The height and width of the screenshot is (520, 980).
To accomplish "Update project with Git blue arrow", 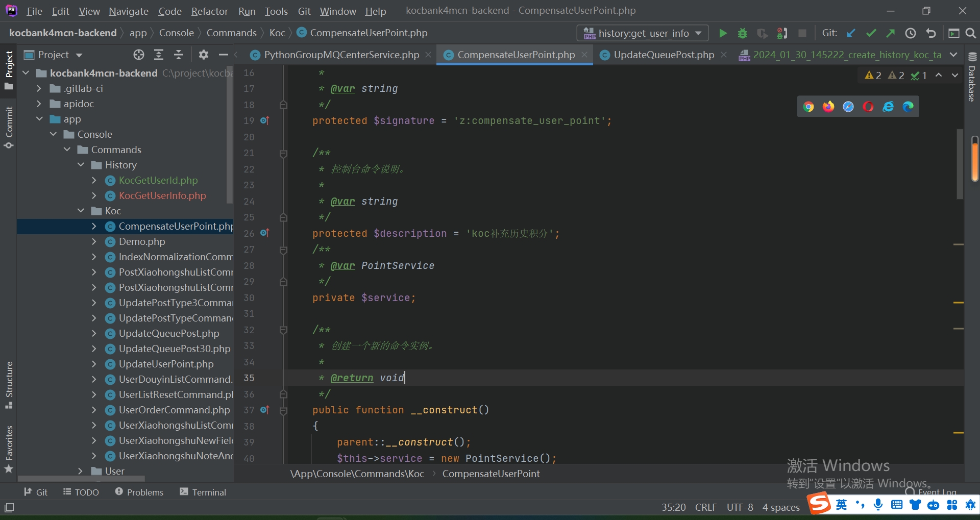I will (x=851, y=33).
